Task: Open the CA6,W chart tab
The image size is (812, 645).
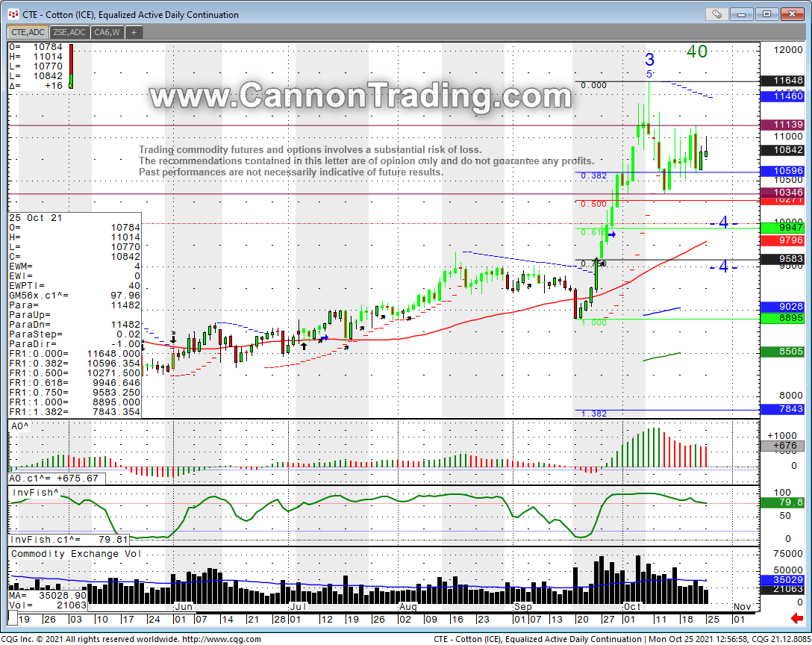Action: 107,32
